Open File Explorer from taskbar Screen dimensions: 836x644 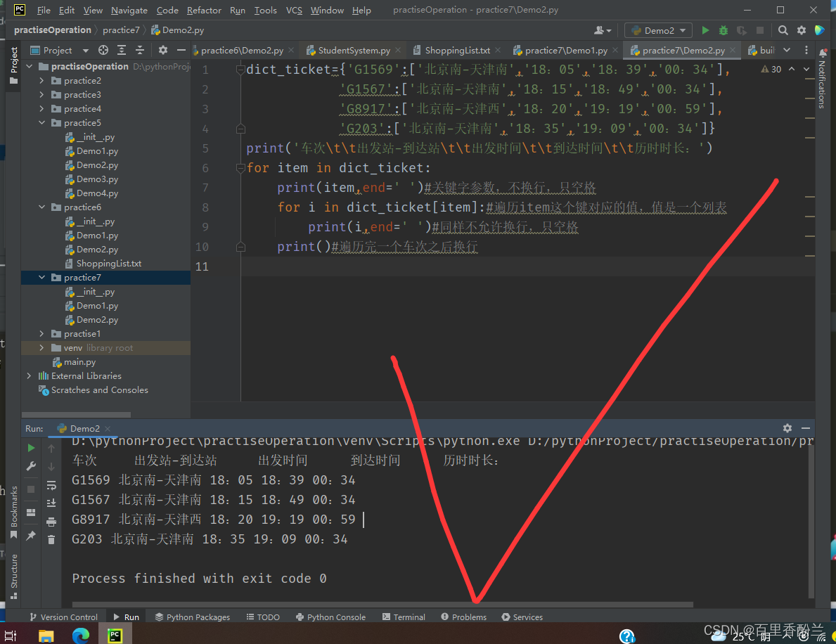pyautogui.click(x=46, y=636)
